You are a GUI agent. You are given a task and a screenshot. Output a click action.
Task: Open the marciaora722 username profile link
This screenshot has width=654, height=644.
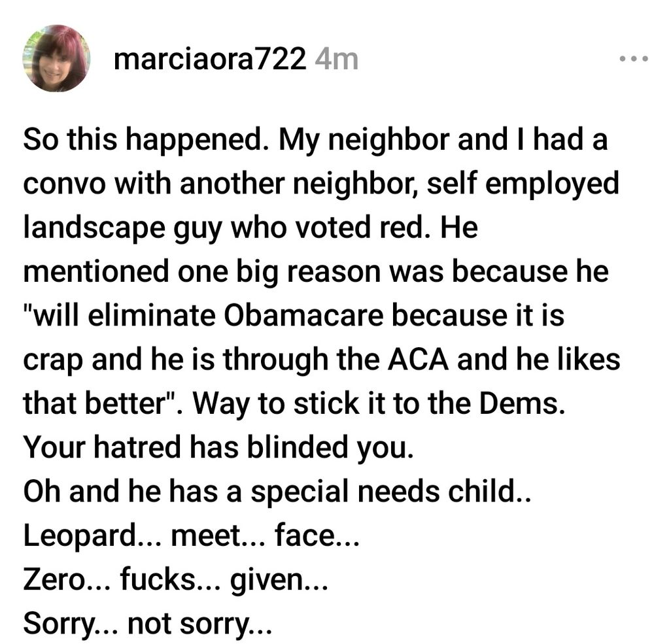tap(210, 59)
